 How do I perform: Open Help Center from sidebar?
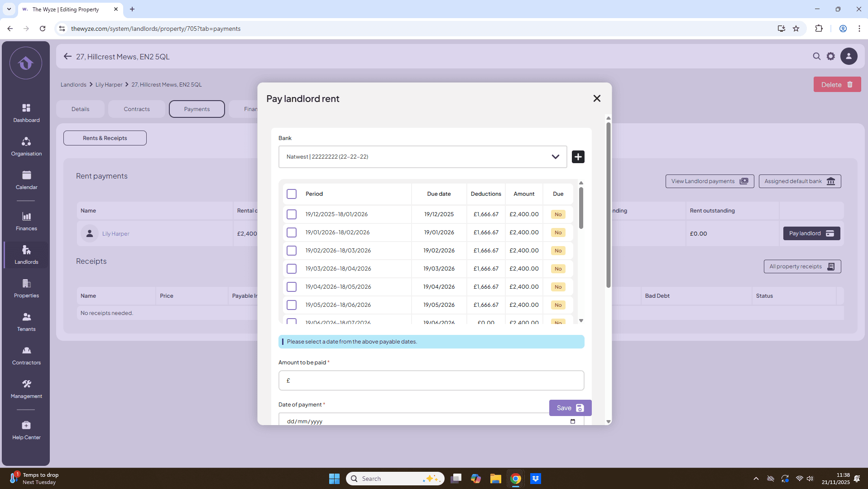point(26,430)
